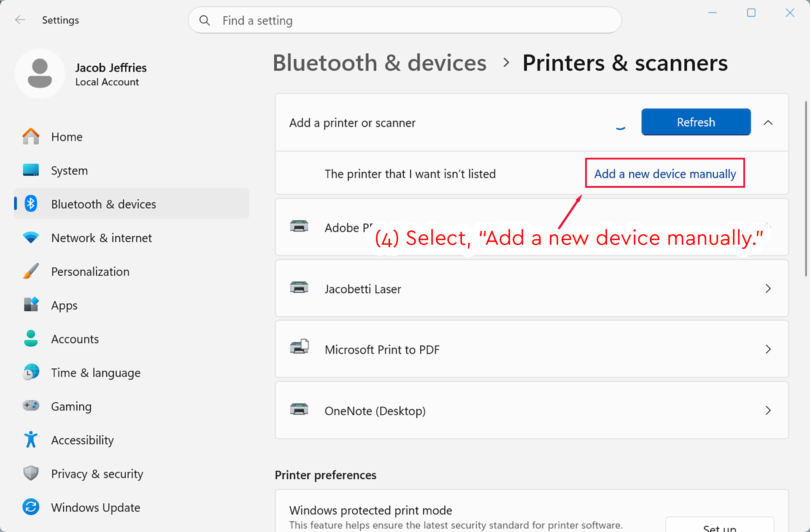The image size is (810, 532).
Task: Select Bluetooth & devices in sidebar
Action: (x=132, y=204)
